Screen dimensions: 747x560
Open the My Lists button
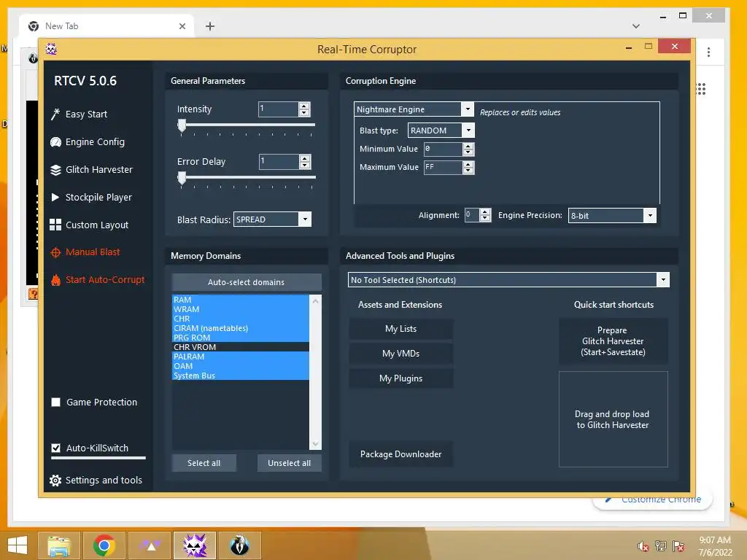[x=400, y=329]
